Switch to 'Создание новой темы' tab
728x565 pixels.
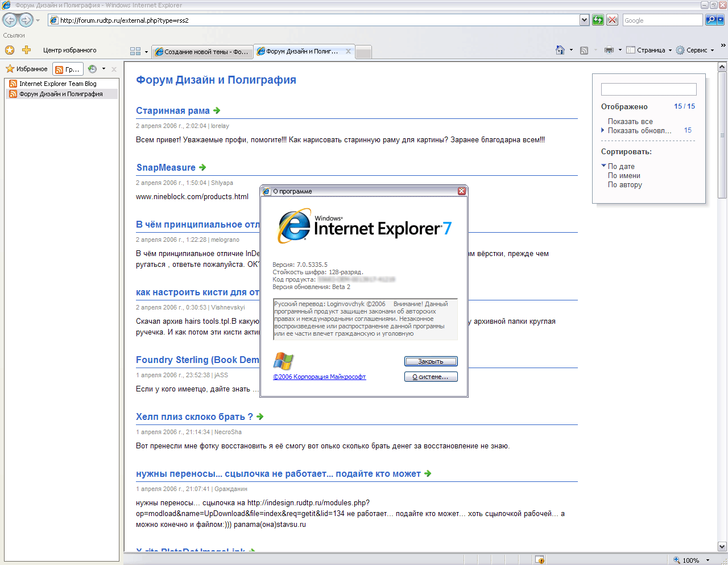(202, 52)
